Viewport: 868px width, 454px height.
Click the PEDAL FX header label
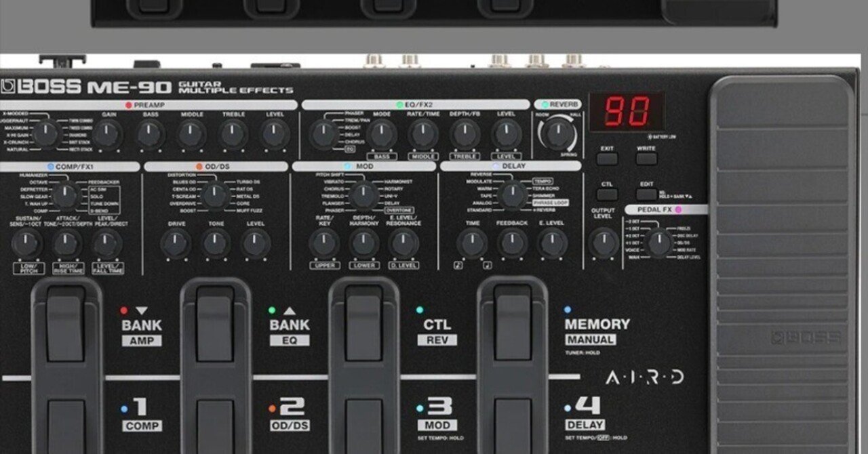tap(665, 210)
